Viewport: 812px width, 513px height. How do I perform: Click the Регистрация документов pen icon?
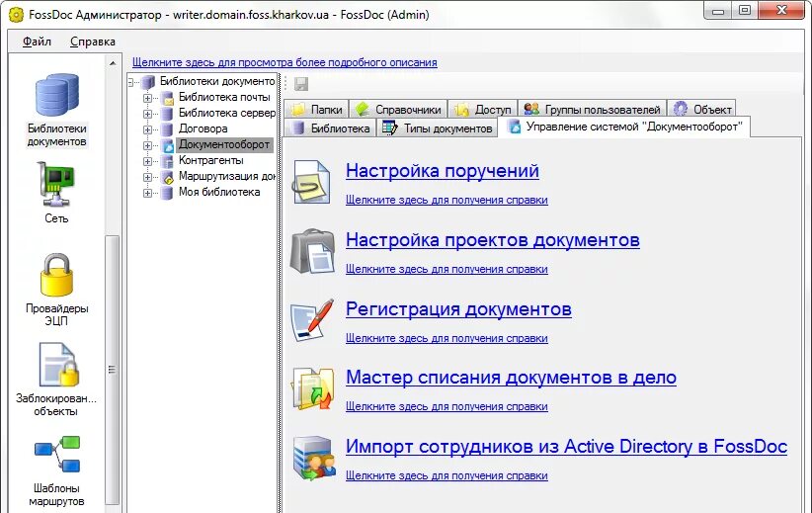pyautogui.click(x=312, y=320)
